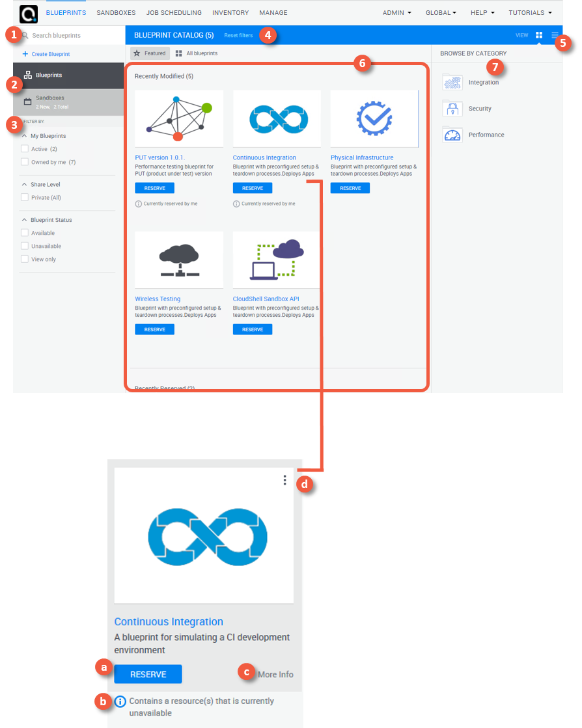582x728 pixels.
Task: Toggle the Unavailable status checkbox
Action: click(x=25, y=246)
